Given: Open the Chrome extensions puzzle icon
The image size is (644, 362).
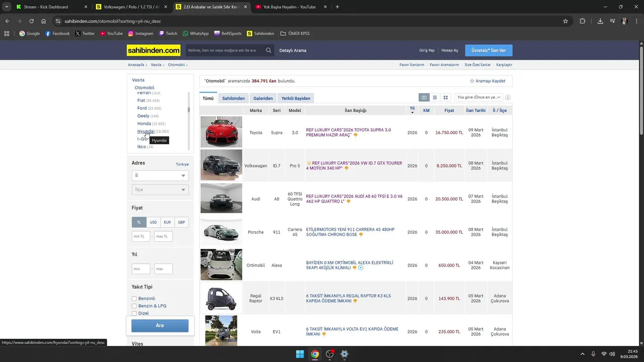Looking at the screenshot, I should pos(583,21).
